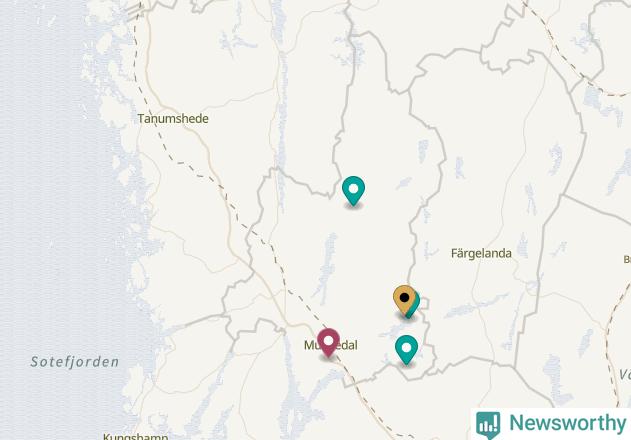Select the southernmost teal map marker
This screenshot has height=440, width=631.
[x=406, y=350]
